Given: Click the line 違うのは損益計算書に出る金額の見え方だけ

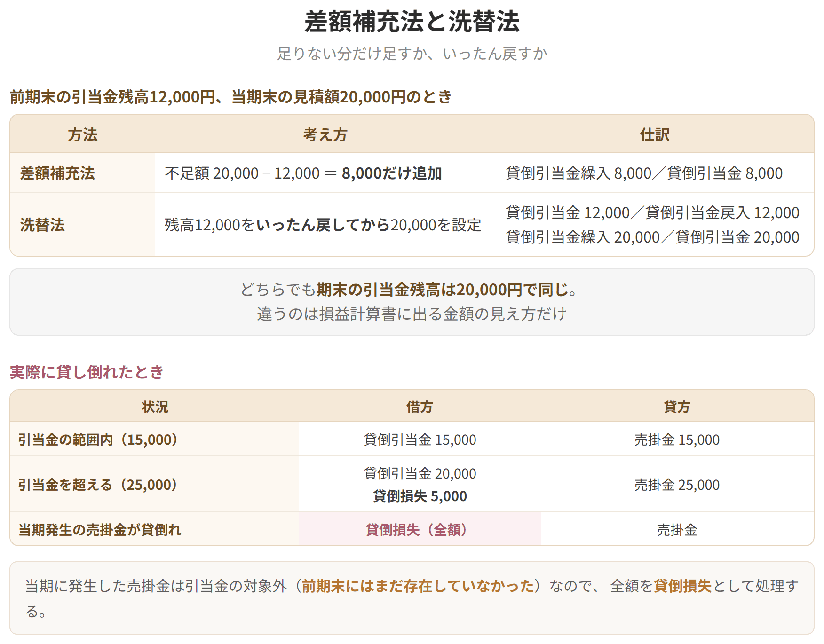Looking at the screenshot, I should click(412, 314).
